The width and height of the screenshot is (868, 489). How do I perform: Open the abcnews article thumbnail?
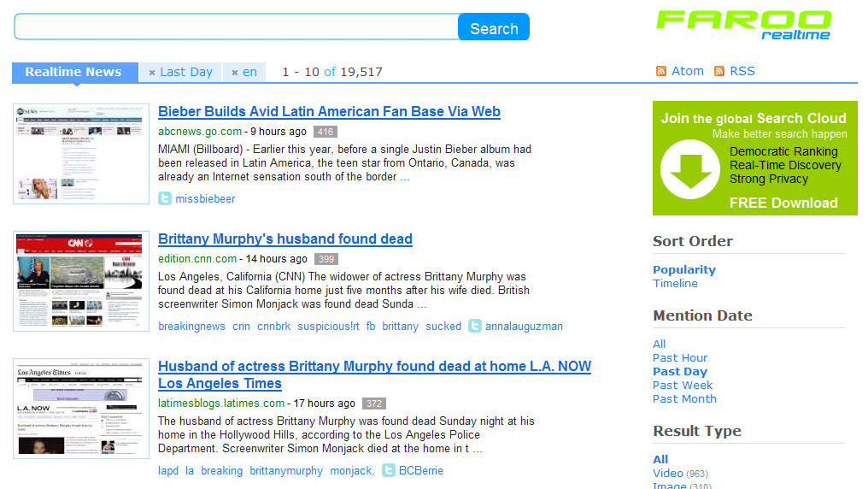click(81, 154)
